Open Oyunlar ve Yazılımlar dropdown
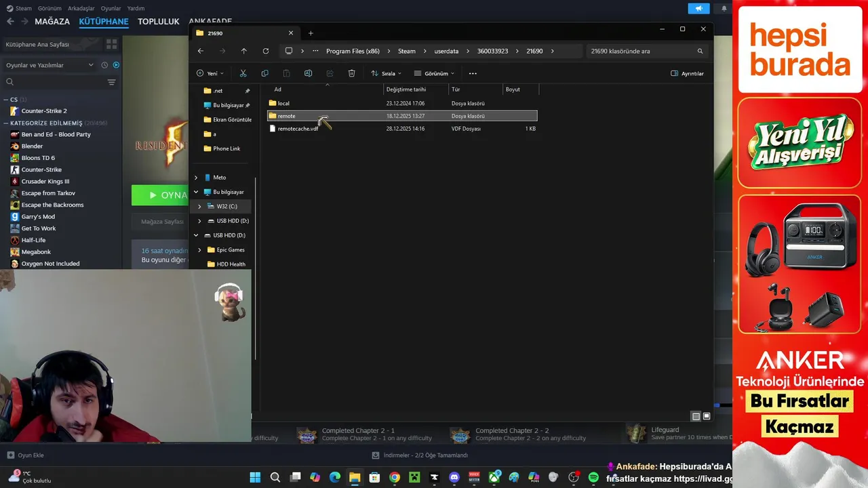 (50, 65)
